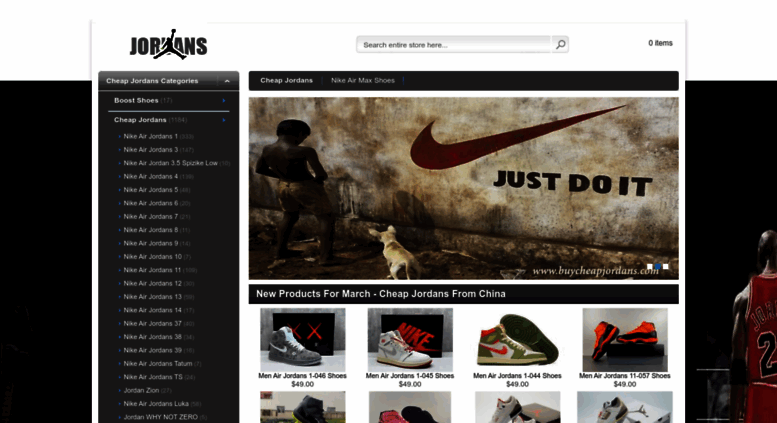Open Nike Air Jordan 3.5 Spizike Low

tap(170, 163)
